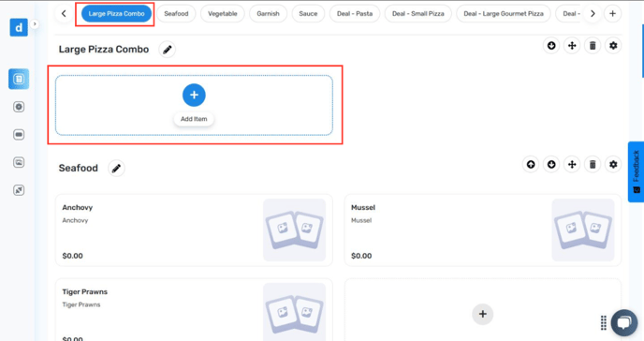The width and height of the screenshot is (644, 341).
Task: Click the Anchovy $0.00 price
Action: tap(73, 256)
